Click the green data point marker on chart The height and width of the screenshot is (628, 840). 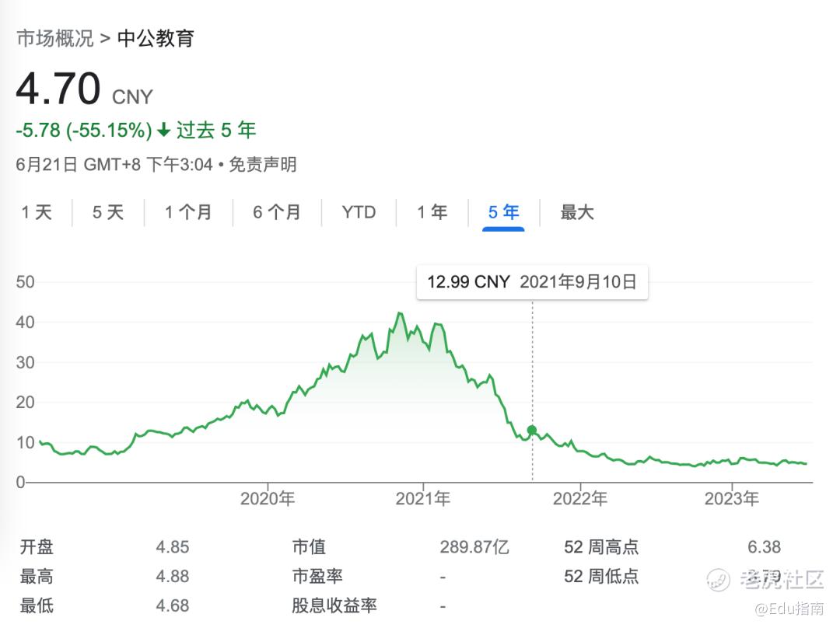tap(532, 430)
